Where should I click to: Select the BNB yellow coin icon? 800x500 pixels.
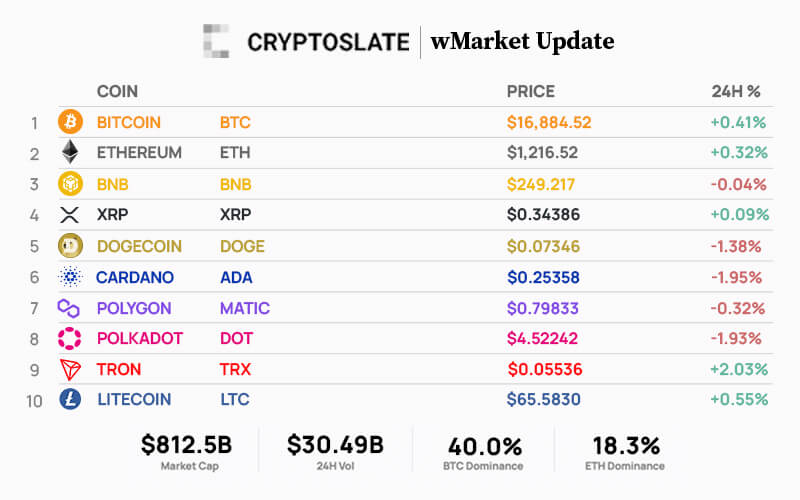tap(70, 184)
